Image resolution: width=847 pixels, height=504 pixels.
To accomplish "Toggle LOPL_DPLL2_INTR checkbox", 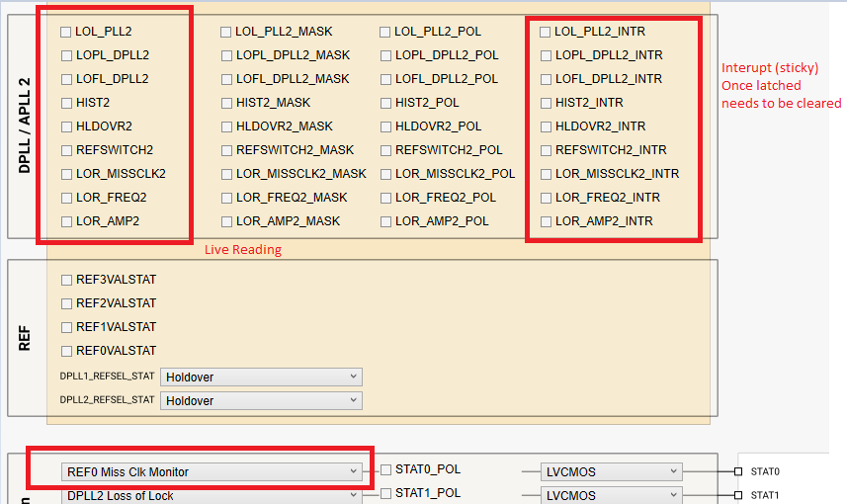I will (546, 55).
